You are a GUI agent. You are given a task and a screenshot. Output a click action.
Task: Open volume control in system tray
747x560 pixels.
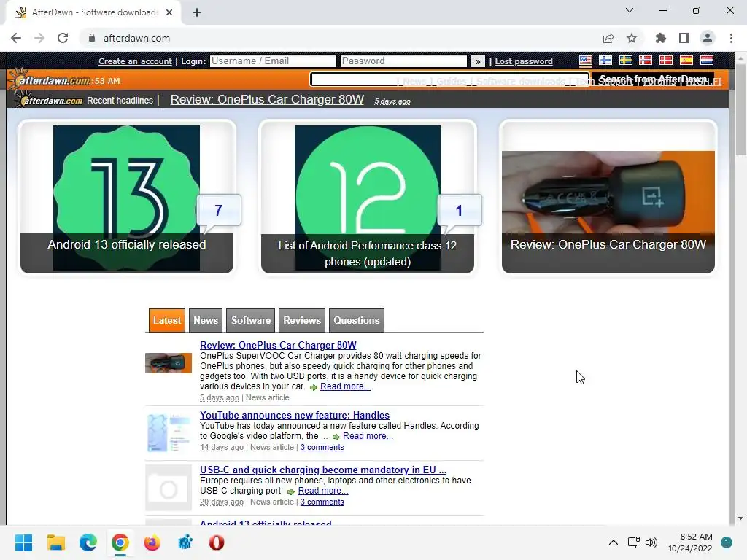pyautogui.click(x=651, y=542)
